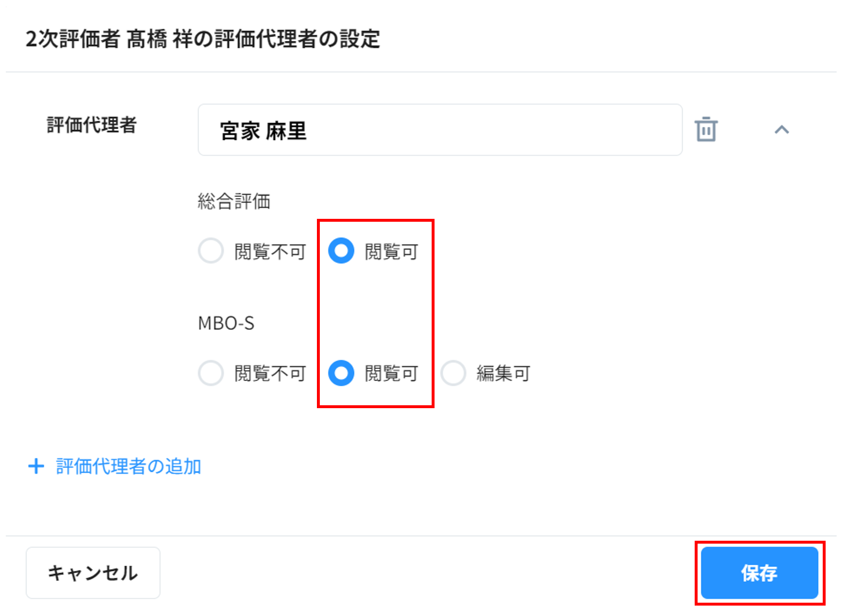This screenshot has height=616, width=843.
Task: Click the MBO-S section heading
Action: tap(226, 323)
